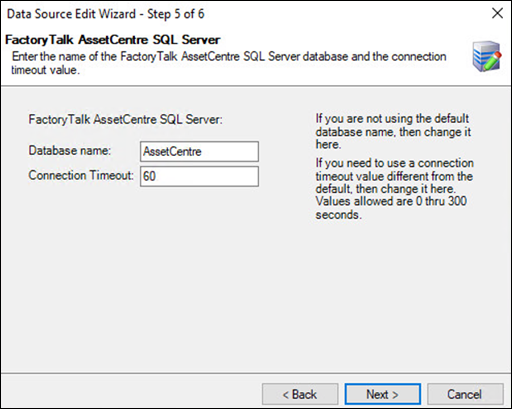Click the title 'Data Source Edit Wizard - Step 5 of 6'
The image size is (512, 409).
tap(105, 14)
